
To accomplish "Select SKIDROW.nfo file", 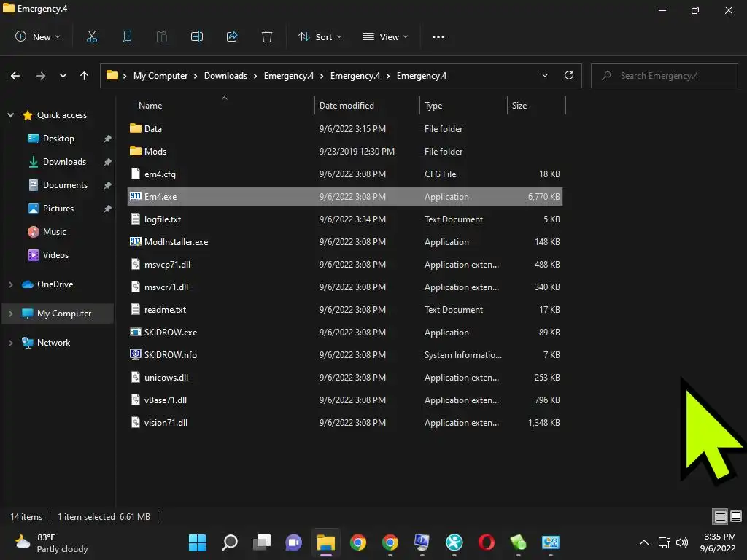I will coord(345,355).
